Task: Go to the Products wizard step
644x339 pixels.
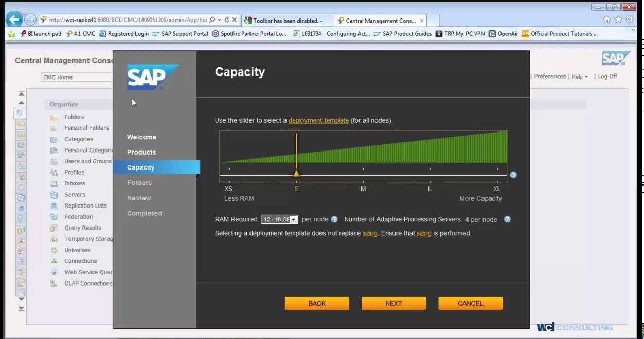Action: [x=141, y=153]
